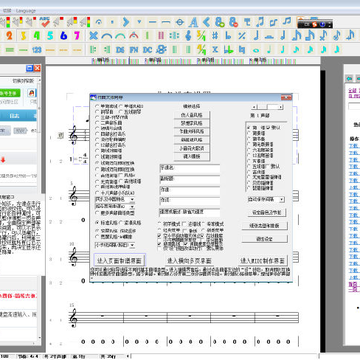Click the QQ penguin icon in left panel
Screen dimensions: 360x360
33,93
